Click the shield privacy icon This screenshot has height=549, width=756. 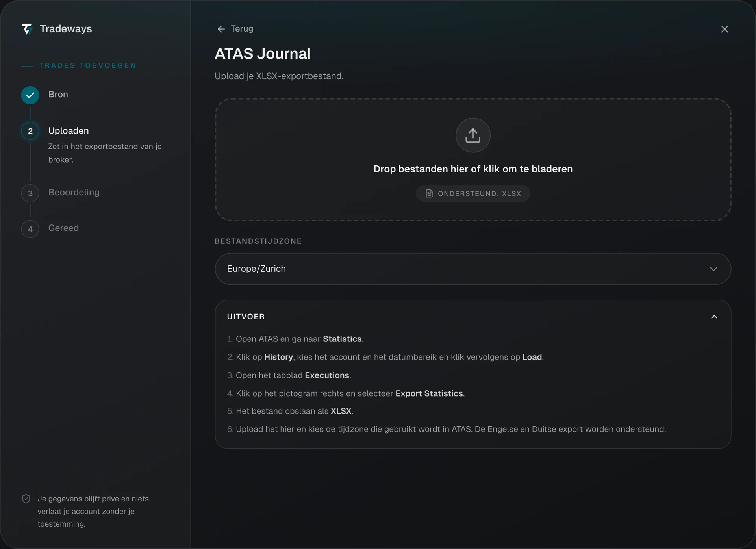26,499
